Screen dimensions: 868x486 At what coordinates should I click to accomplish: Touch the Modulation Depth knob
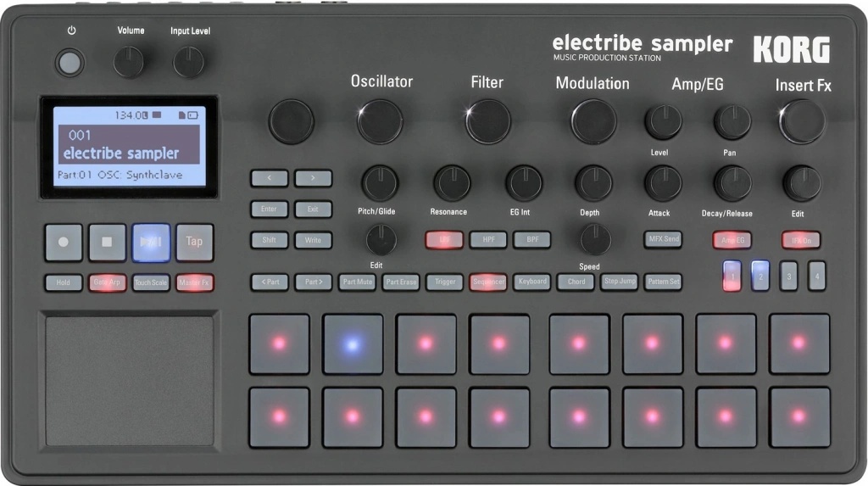pyautogui.click(x=593, y=183)
